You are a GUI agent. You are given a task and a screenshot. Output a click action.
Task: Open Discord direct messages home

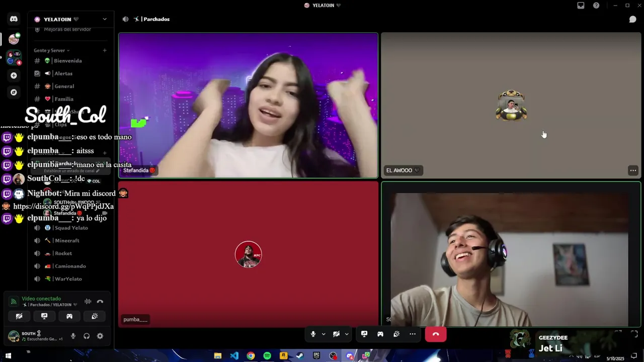point(14,19)
